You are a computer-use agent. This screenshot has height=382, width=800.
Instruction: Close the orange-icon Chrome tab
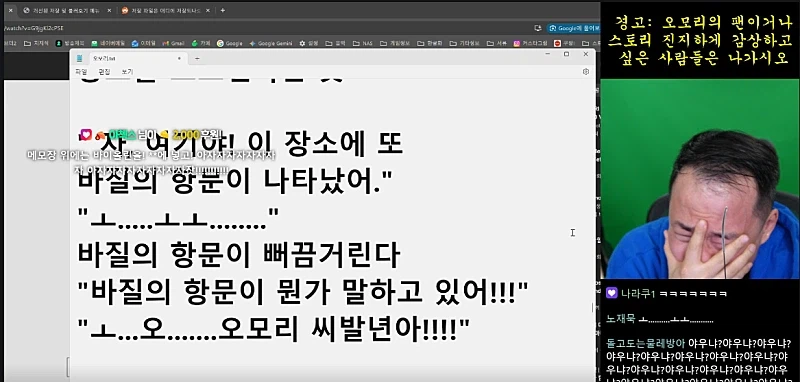click(208, 10)
